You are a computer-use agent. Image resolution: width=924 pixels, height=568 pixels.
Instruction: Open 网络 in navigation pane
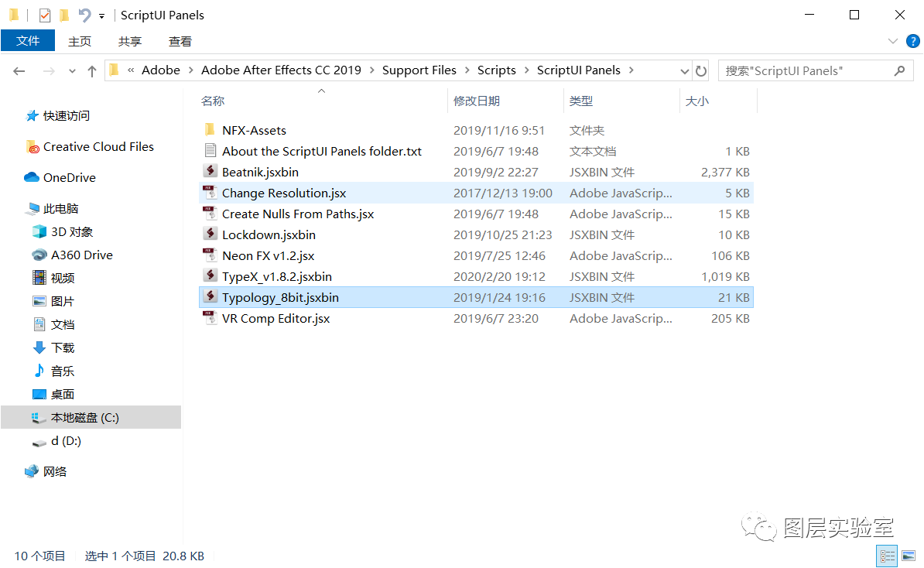point(54,471)
